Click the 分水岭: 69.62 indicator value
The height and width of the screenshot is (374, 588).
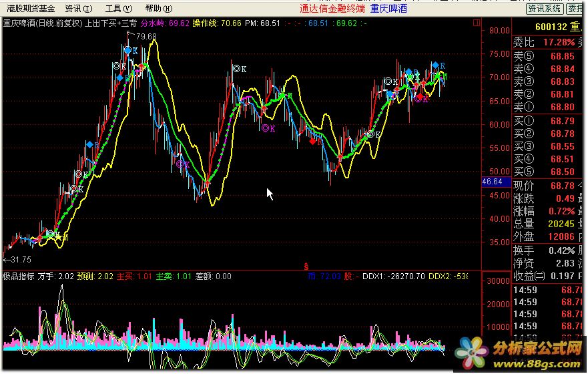(165, 23)
